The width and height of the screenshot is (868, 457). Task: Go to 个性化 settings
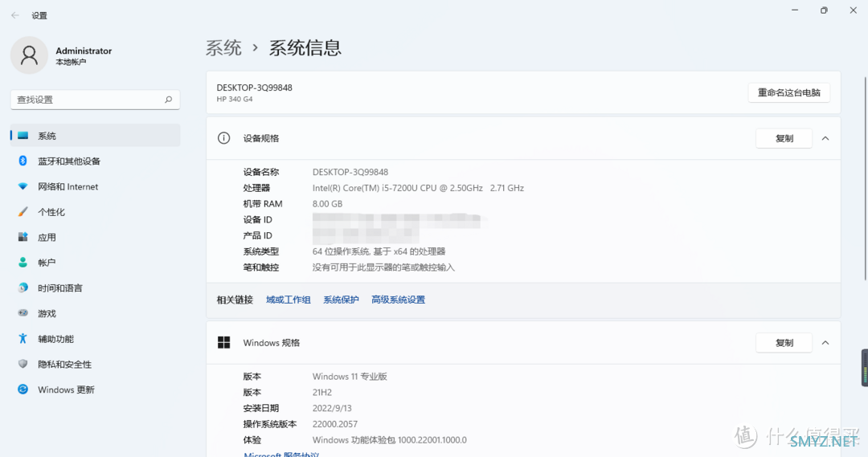pos(95,212)
